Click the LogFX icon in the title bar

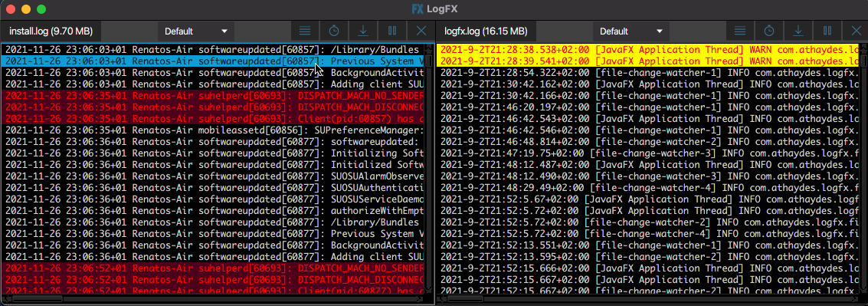click(x=418, y=9)
